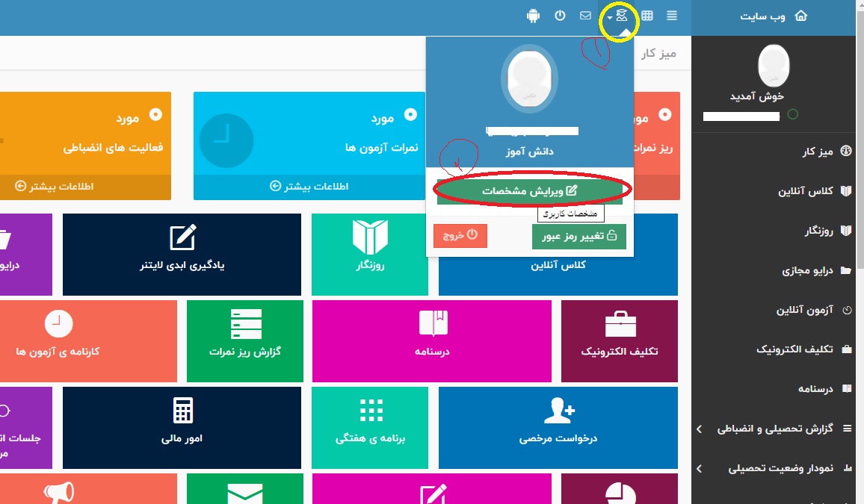864x504 pixels.
Task: Expand the student profile dropdown arrow
Action: point(610,17)
